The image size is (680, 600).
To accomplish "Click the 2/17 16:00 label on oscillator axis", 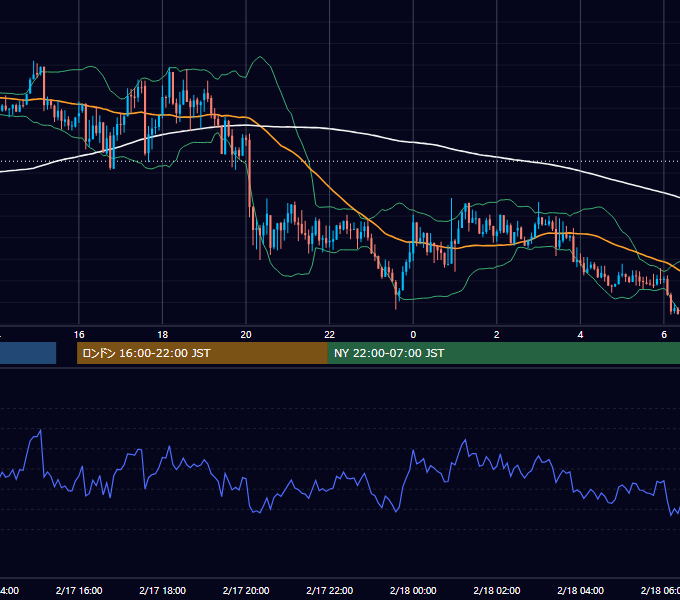I will [79, 590].
